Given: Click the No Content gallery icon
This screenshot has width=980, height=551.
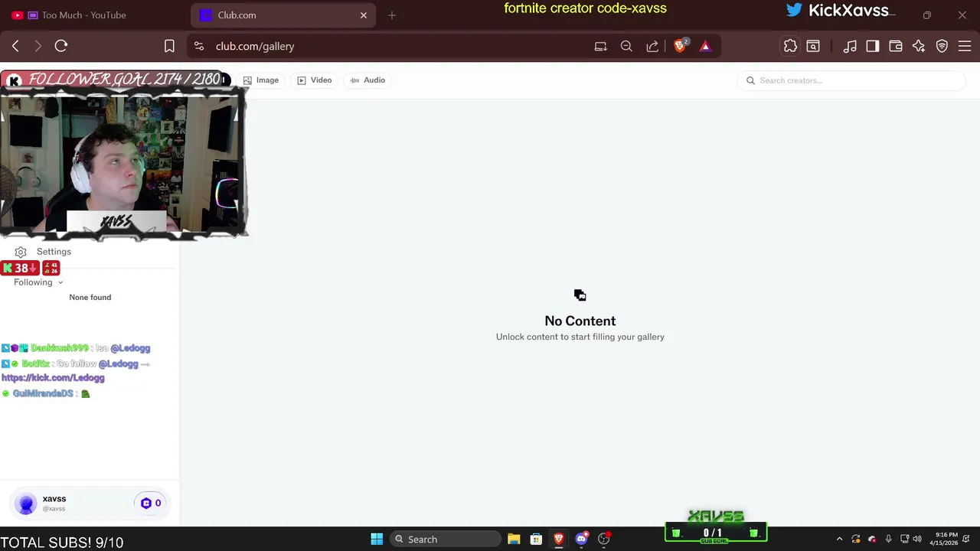Looking at the screenshot, I should 580,295.
